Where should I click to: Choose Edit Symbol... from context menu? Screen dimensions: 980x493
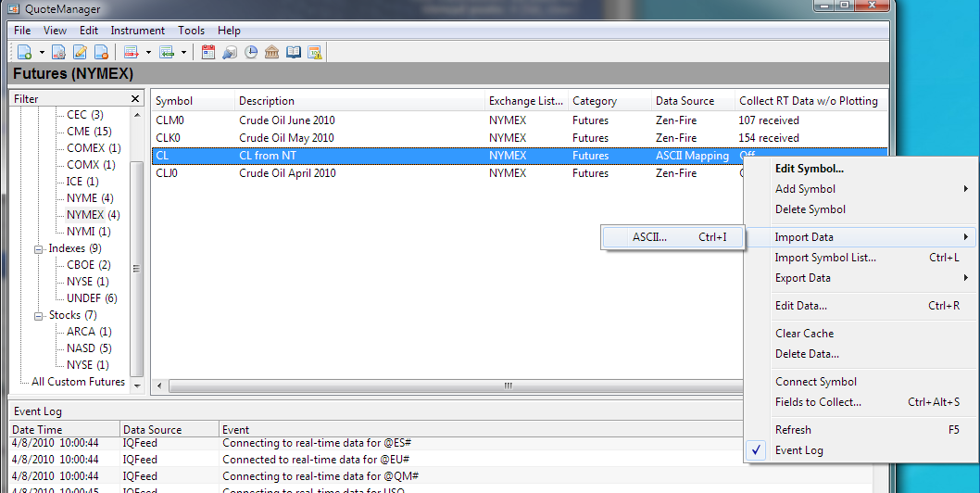pyautogui.click(x=860, y=169)
